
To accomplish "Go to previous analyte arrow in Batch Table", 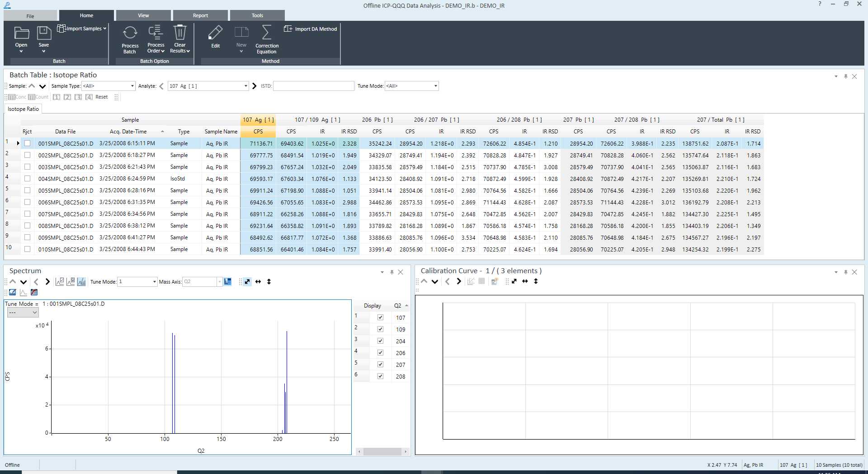I will tap(161, 86).
